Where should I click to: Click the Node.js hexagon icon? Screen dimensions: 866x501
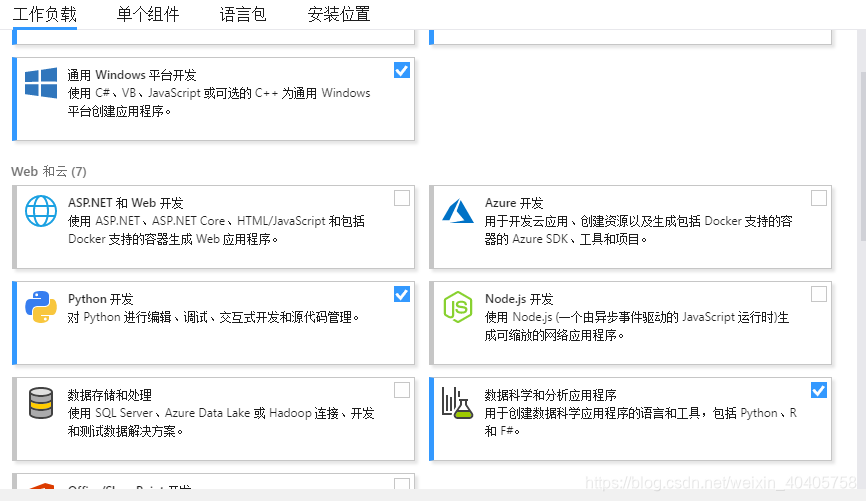458,307
